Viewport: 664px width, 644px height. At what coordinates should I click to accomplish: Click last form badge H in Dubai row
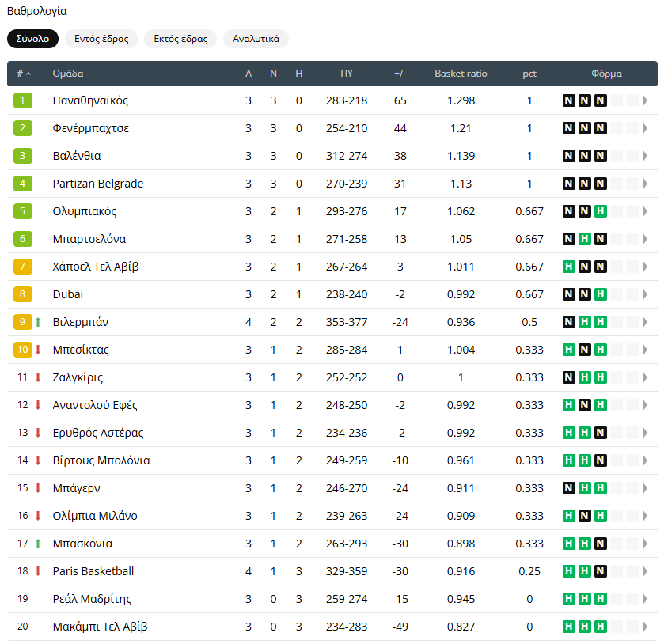click(x=601, y=294)
